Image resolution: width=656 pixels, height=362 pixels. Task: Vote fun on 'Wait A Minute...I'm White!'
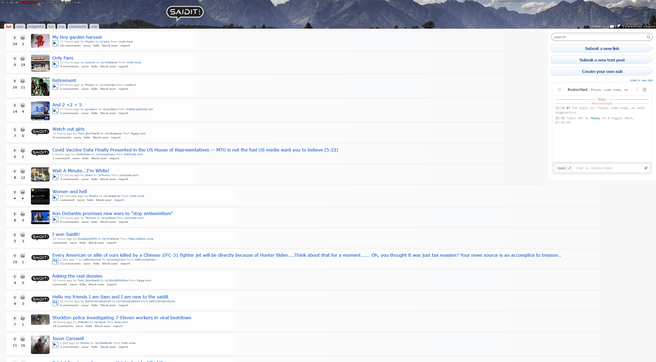[23, 172]
